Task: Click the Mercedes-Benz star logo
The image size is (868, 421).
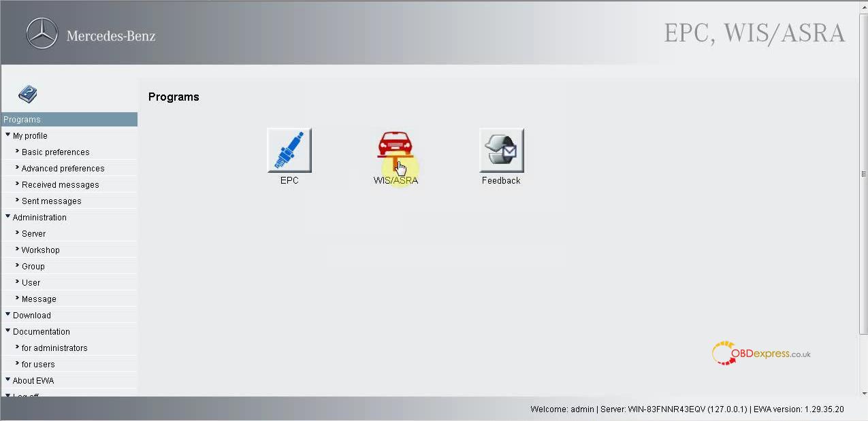Action: tap(42, 34)
